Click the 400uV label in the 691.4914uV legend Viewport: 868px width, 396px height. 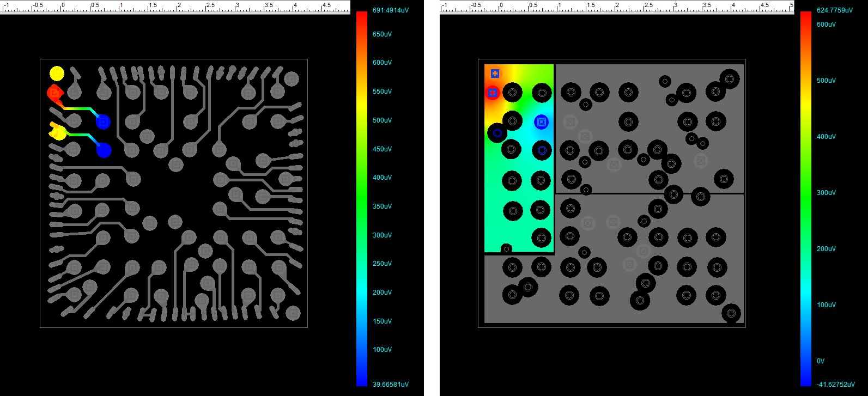pos(382,178)
